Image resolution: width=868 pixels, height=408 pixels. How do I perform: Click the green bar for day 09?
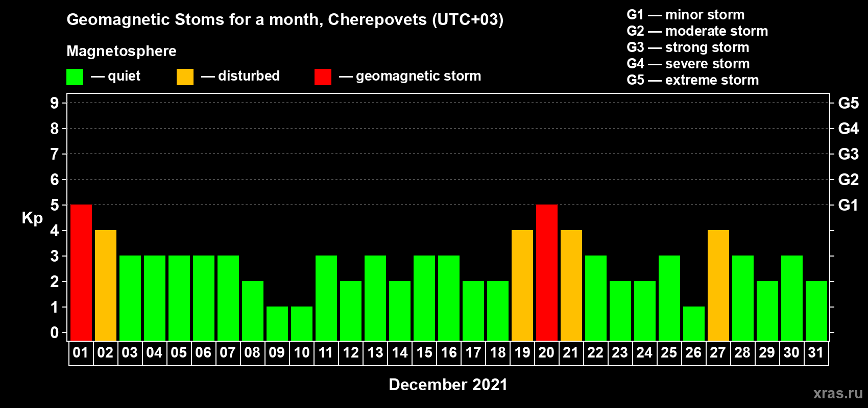[277, 324]
